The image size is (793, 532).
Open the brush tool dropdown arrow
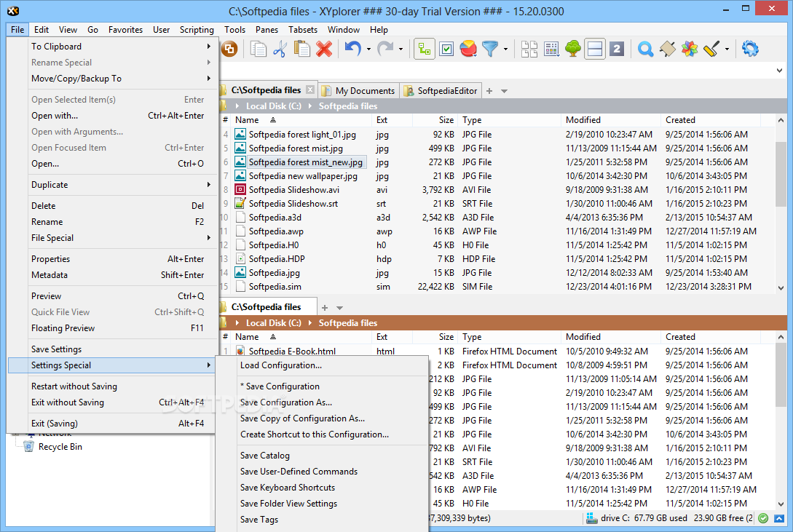(x=727, y=49)
